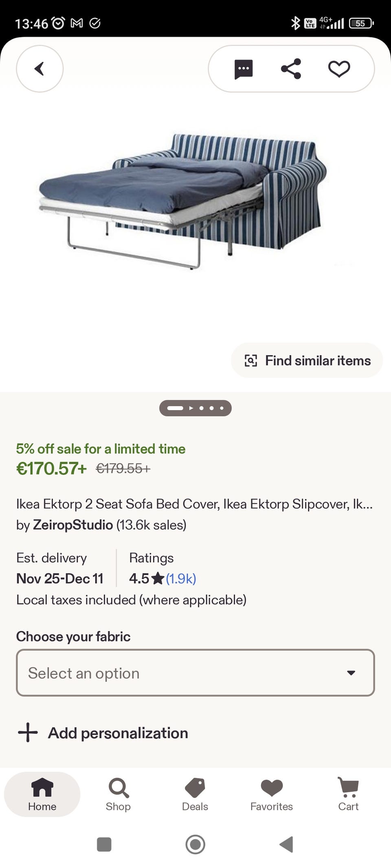The width and height of the screenshot is (391, 868).
Task: Switch to the Shop search tab
Action: (118, 794)
